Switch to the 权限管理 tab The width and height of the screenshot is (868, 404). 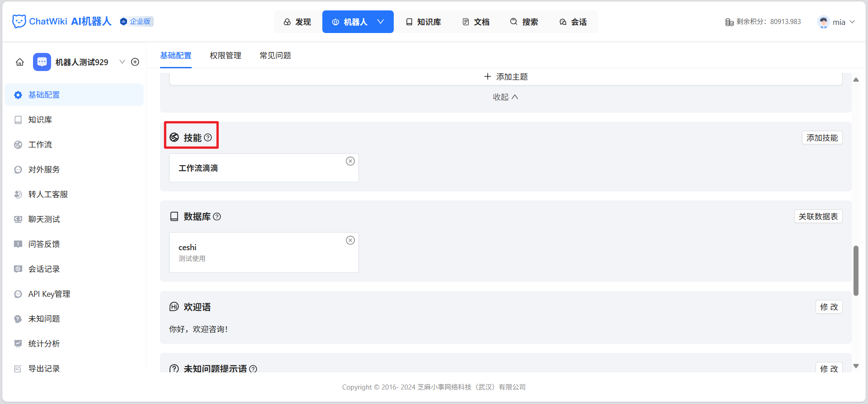click(226, 56)
